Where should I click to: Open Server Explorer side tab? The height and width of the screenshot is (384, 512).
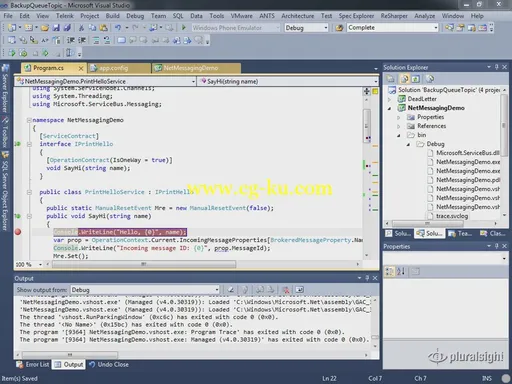(x=5, y=89)
